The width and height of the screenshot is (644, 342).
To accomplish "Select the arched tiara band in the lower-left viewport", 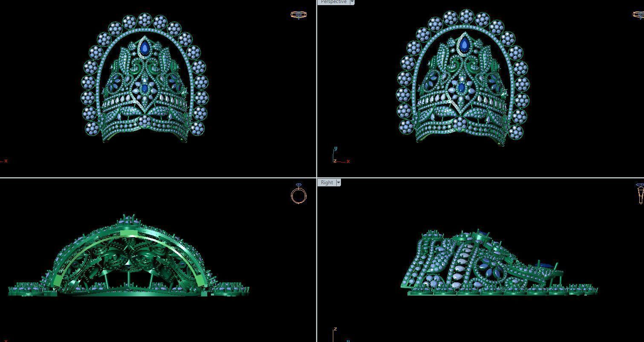I will [128, 256].
